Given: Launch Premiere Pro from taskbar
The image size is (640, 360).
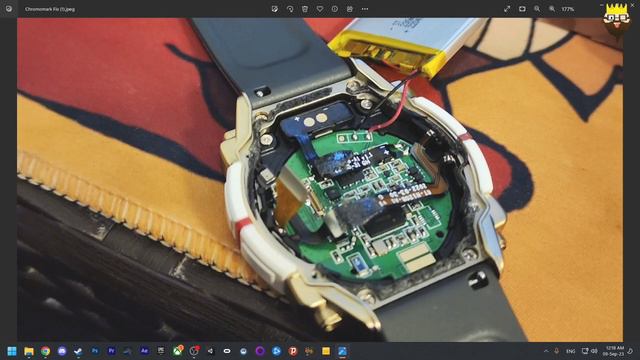Looking at the screenshot, I should click(x=111, y=351).
